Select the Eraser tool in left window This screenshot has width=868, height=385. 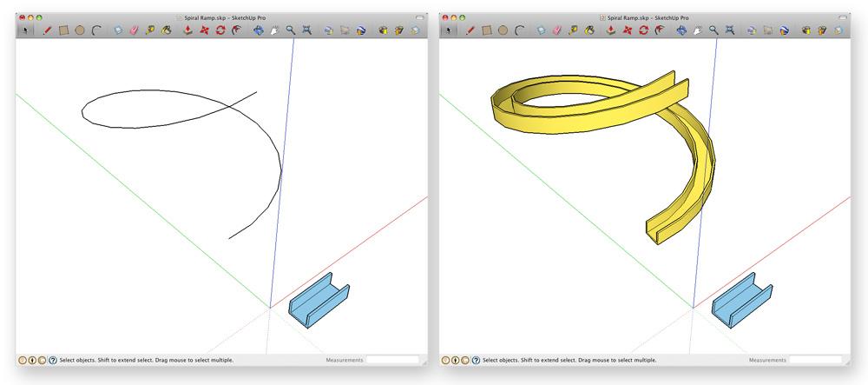pos(134,30)
